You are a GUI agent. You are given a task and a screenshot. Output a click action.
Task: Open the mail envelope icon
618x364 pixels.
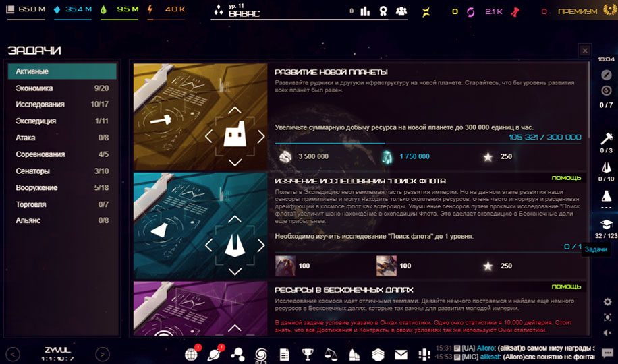click(x=401, y=354)
